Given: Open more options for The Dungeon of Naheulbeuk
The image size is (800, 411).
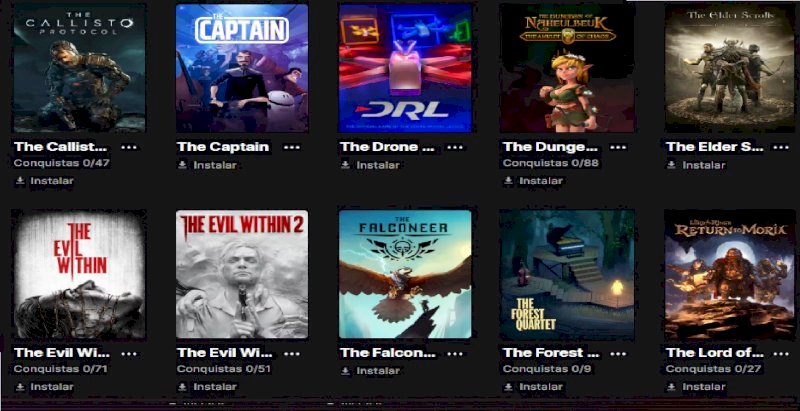Looking at the screenshot, I should pos(618,147).
